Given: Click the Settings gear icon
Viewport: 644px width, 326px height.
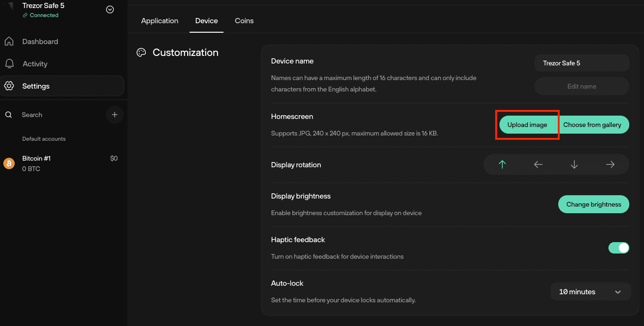Looking at the screenshot, I should pyautogui.click(x=9, y=86).
